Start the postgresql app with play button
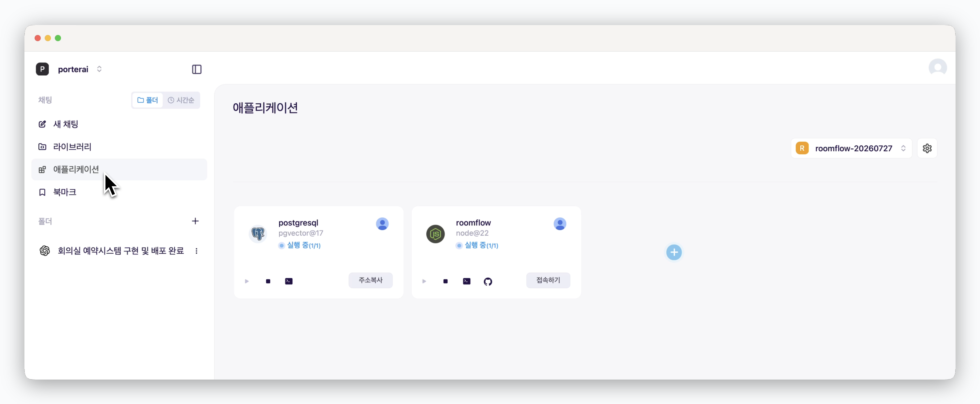Screen dimensions: 980x404 (x=247, y=281)
